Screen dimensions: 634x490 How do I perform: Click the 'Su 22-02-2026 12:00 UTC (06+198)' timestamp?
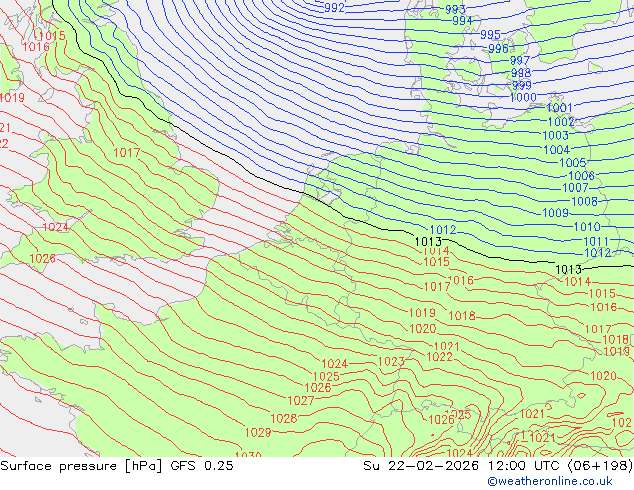[x=498, y=466]
